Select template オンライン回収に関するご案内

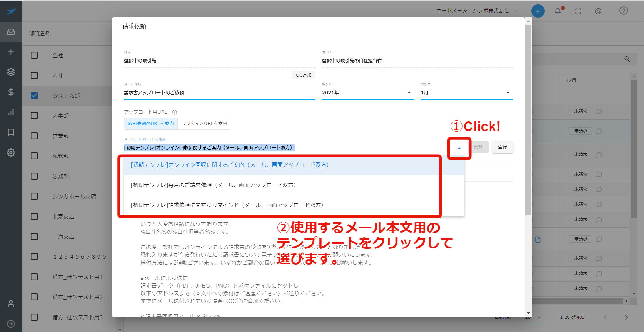(x=294, y=165)
